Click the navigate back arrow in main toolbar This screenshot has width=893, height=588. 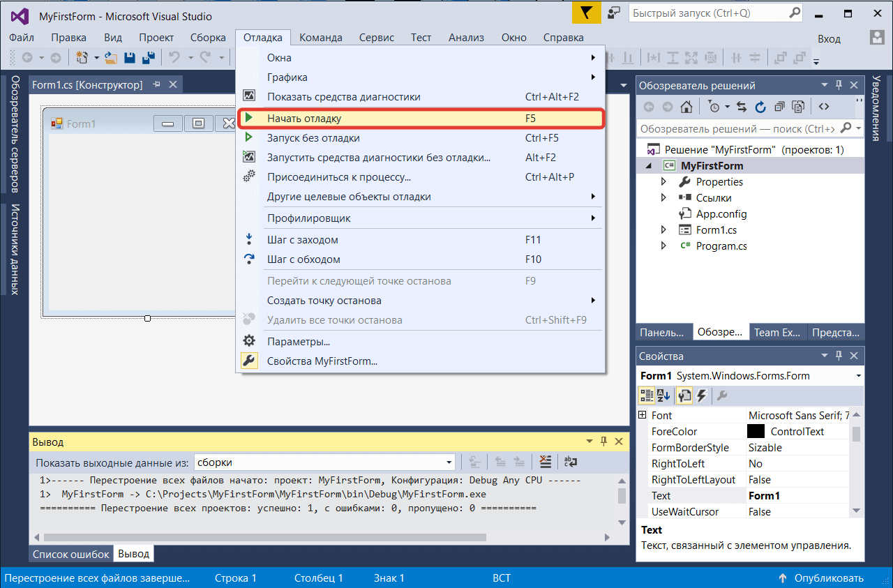27,58
